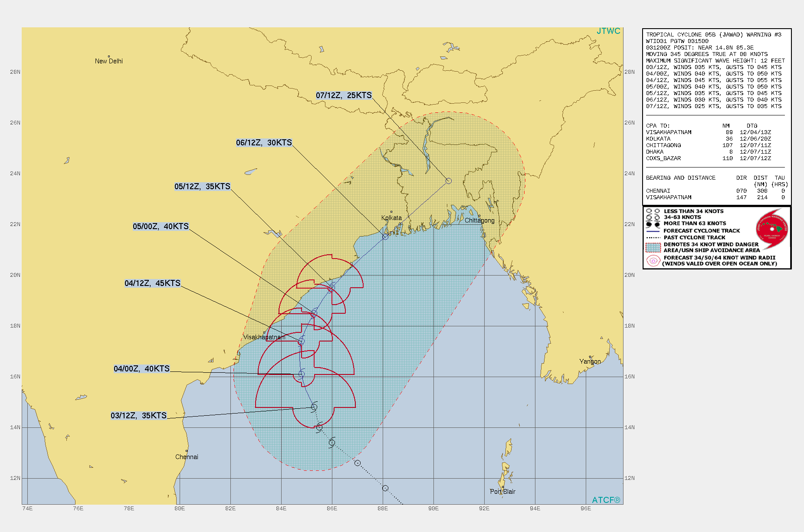Click the 03/12Z, 35KTS forecast label
804x532 pixels.
coord(138,415)
